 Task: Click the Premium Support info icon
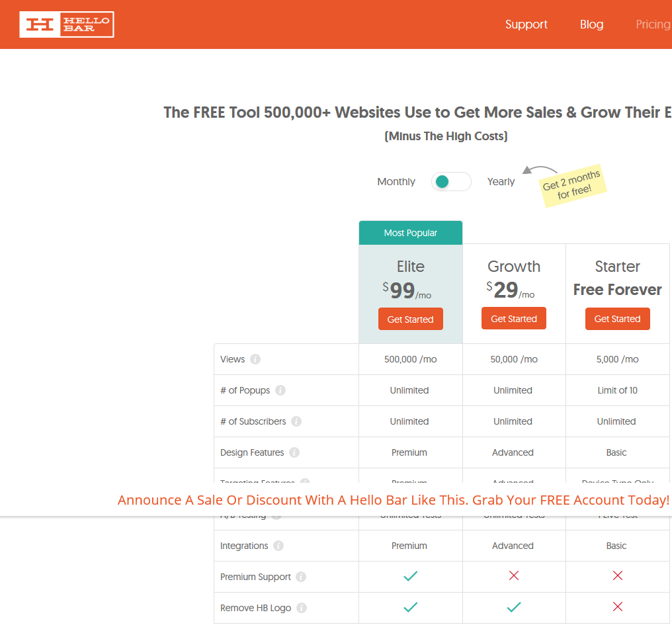[x=302, y=577]
